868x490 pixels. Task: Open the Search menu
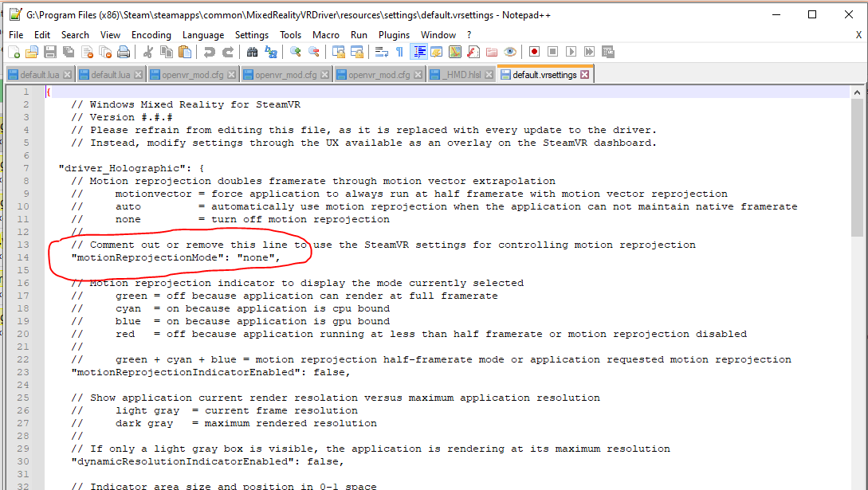(x=75, y=35)
